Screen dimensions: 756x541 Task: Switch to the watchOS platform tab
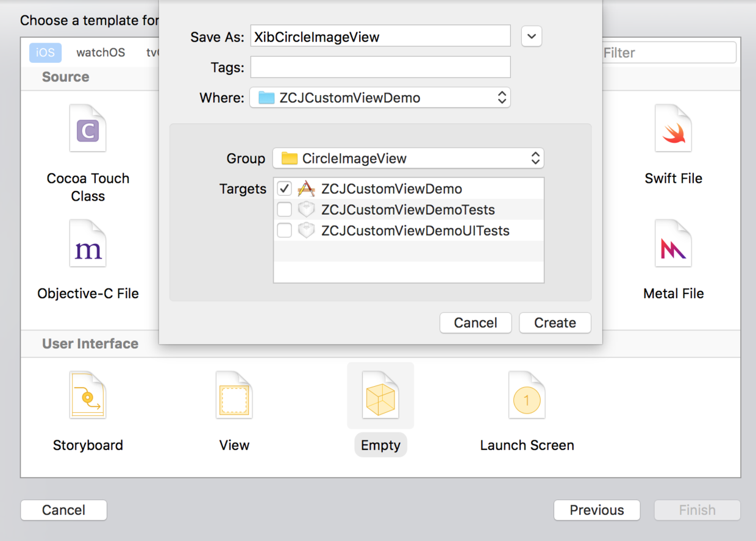(101, 52)
